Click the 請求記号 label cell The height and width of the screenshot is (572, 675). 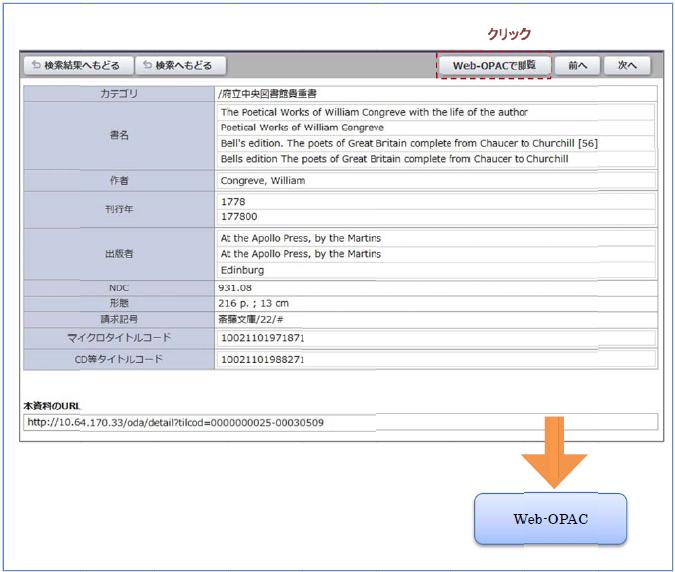pos(119,319)
